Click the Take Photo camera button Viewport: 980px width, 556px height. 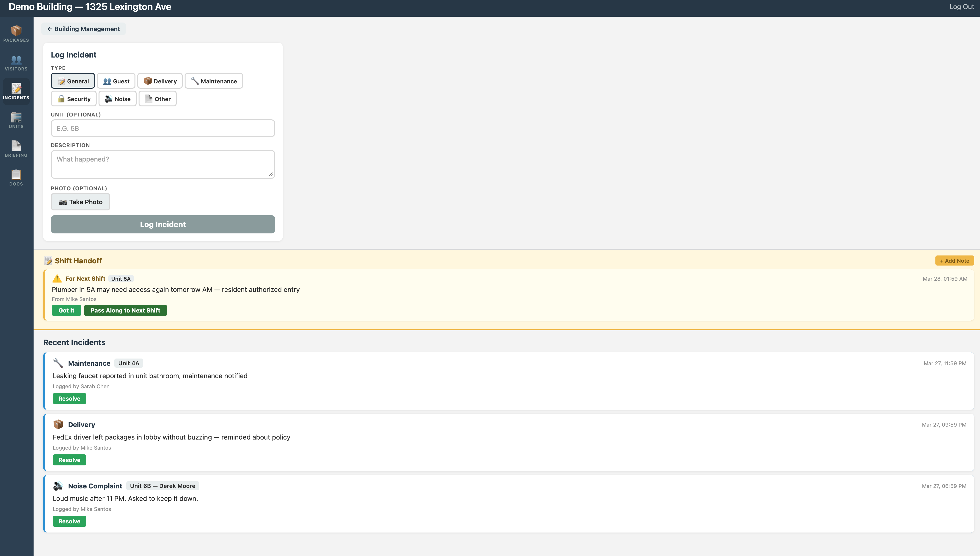tap(80, 202)
